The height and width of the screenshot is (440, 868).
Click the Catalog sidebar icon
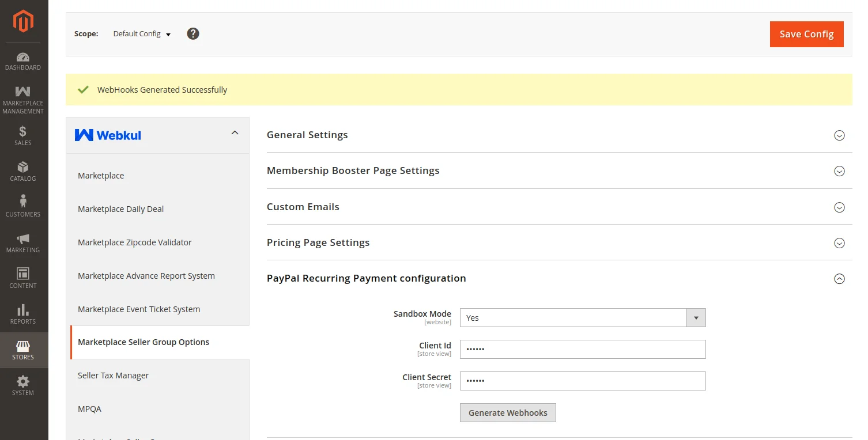tap(23, 171)
